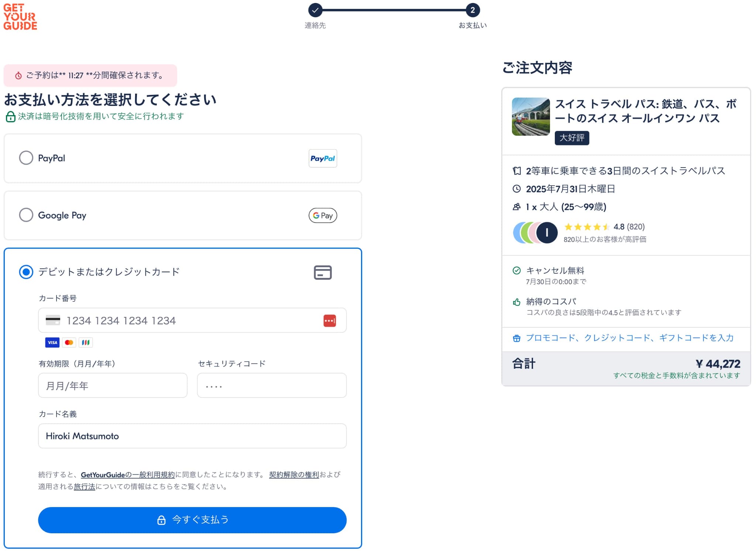Click the green check icon for キャンセル無料

tap(517, 271)
